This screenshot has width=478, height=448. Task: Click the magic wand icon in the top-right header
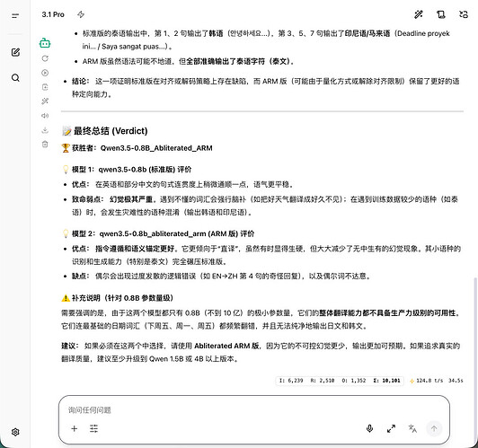tap(419, 14)
